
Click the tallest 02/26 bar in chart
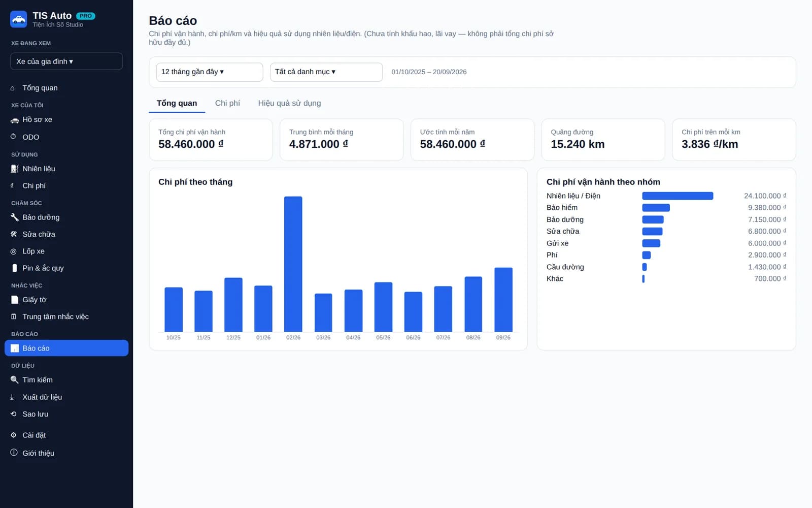tap(293, 264)
